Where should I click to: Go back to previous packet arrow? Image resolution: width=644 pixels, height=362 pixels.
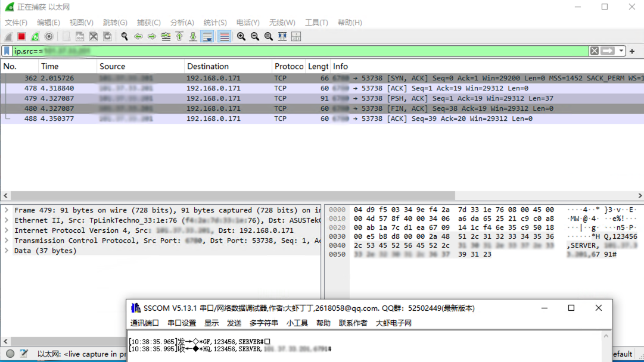[138, 36]
